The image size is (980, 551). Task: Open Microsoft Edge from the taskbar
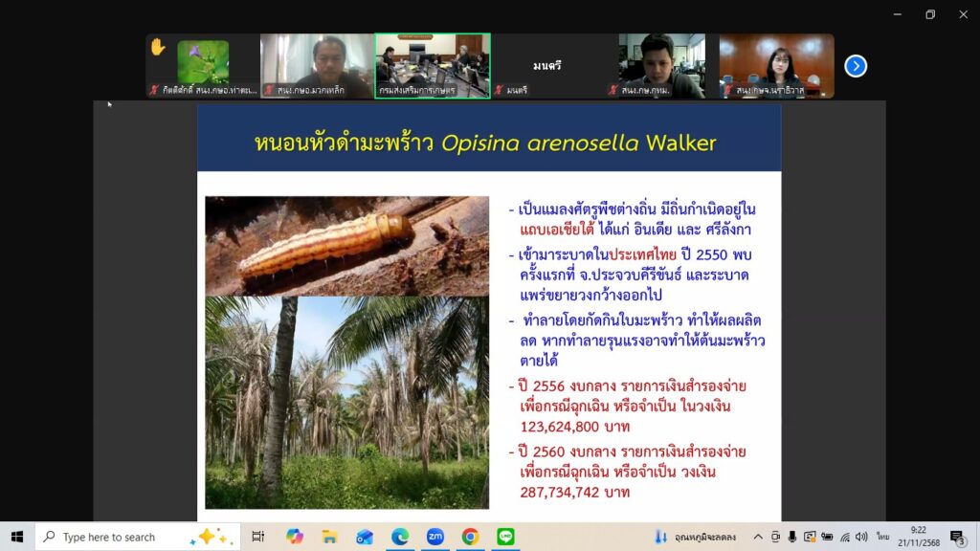point(400,537)
